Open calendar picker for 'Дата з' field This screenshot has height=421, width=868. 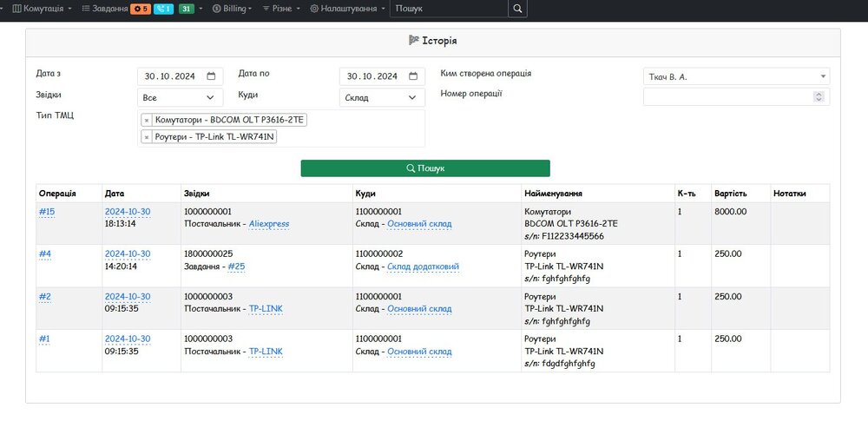212,76
